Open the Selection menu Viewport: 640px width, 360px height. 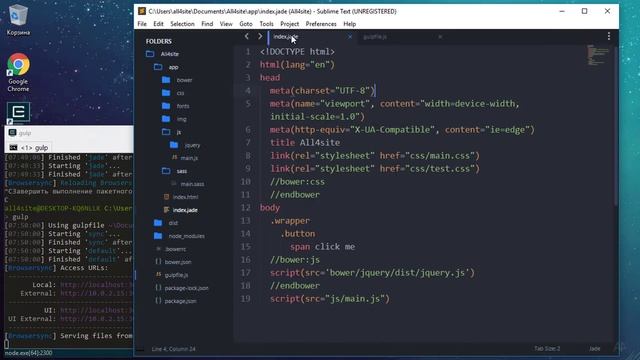click(x=182, y=24)
